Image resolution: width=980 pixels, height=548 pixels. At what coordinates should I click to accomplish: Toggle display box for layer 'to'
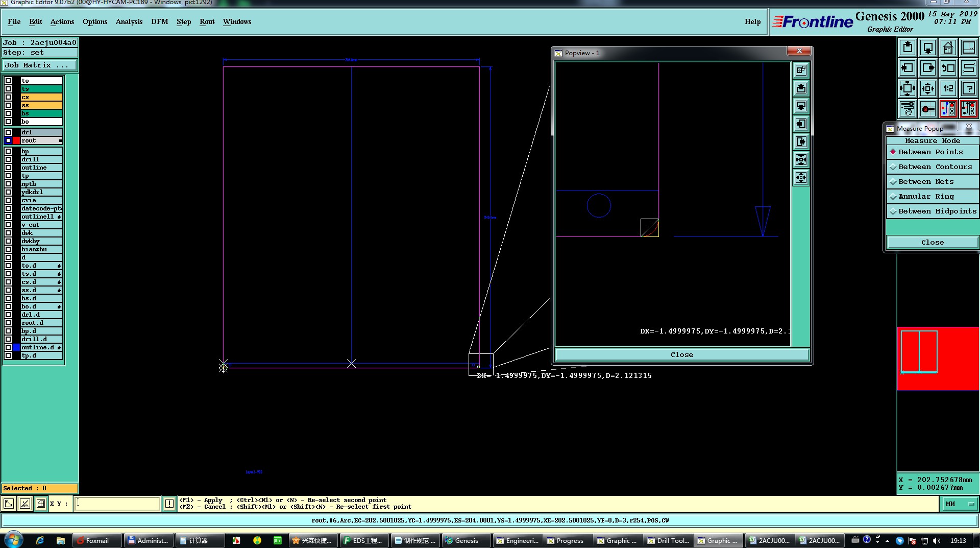pos(8,81)
